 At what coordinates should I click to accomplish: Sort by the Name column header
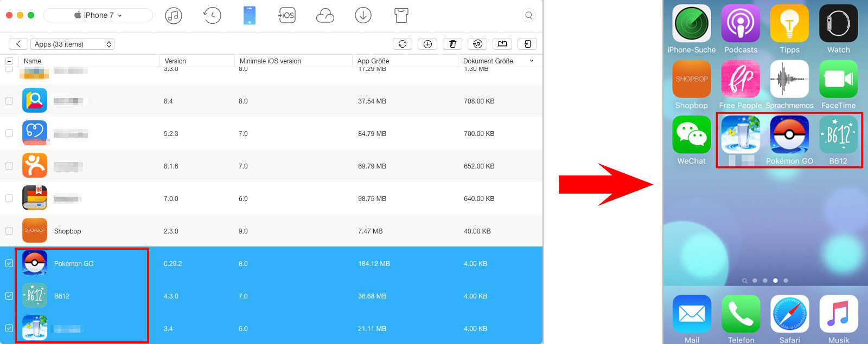point(89,61)
